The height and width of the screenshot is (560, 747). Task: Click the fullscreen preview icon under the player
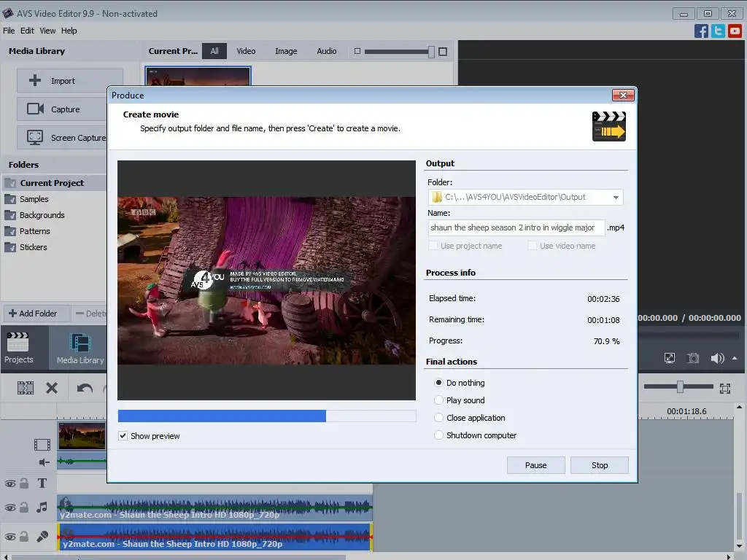point(670,358)
